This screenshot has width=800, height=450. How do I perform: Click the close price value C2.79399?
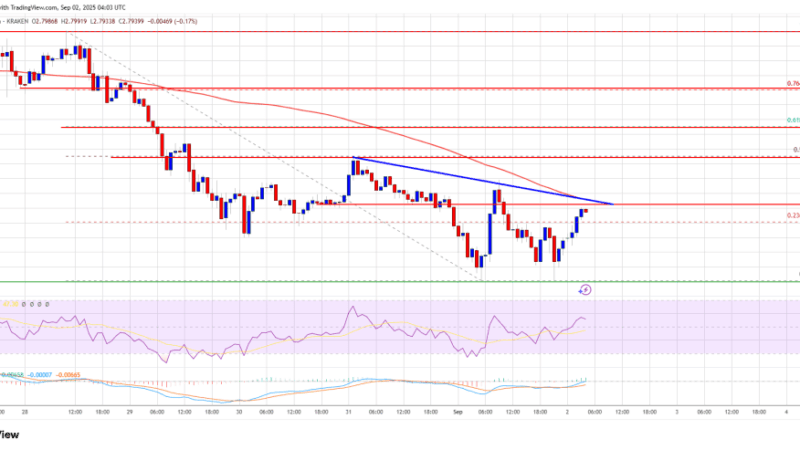point(132,21)
